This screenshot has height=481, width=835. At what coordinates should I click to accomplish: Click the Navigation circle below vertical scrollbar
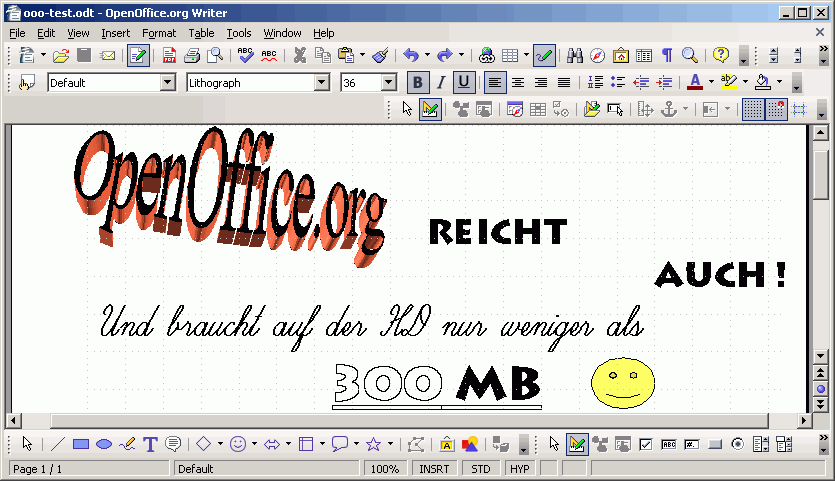coord(821,389)
